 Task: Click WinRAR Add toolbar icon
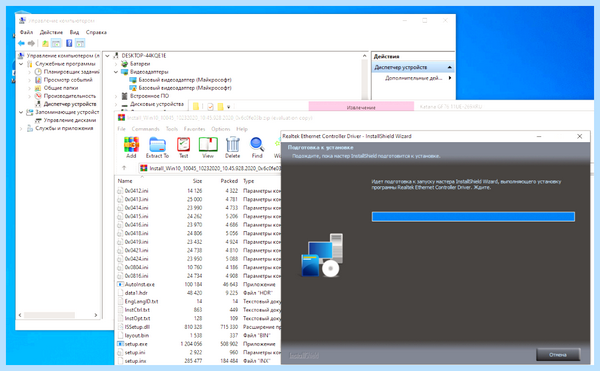pos(131,148)
